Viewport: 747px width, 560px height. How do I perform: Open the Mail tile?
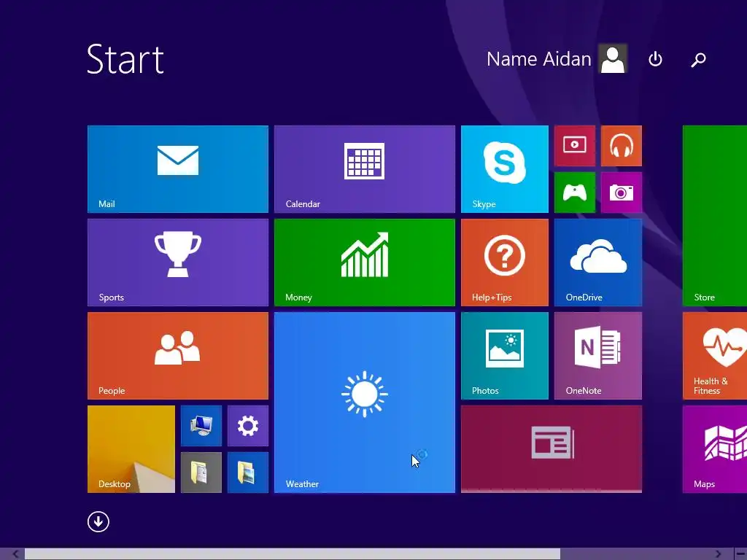[x=178, y=169]
